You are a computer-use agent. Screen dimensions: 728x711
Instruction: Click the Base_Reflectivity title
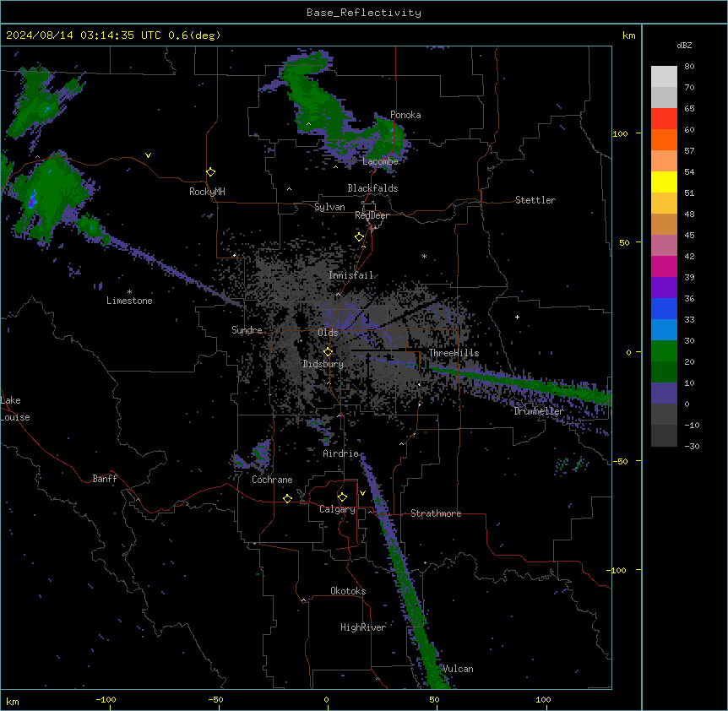pos(364,13)
